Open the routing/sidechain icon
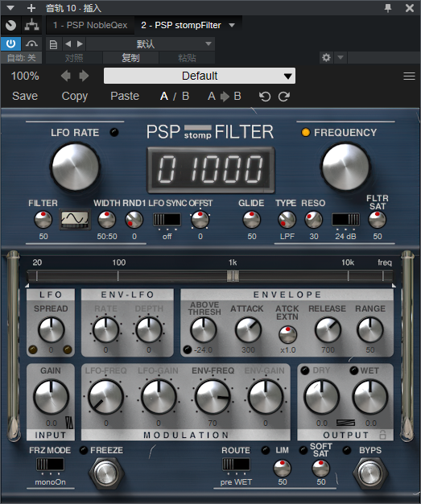Image resolution: width=421 pixels, height=504 pixels. click(31, 25)
